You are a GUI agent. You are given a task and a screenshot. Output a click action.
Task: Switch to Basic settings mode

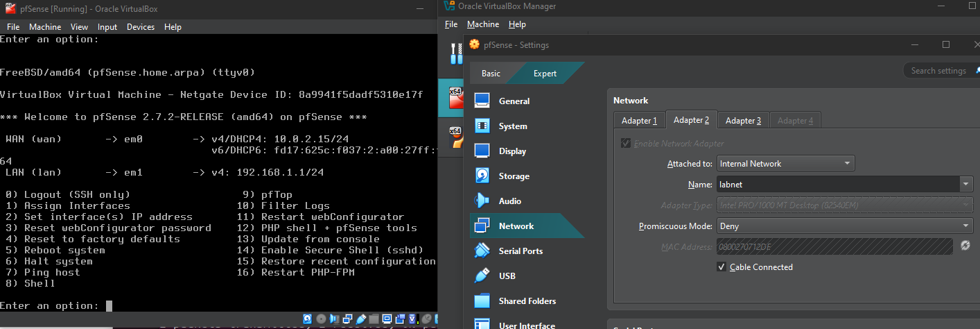491,73
